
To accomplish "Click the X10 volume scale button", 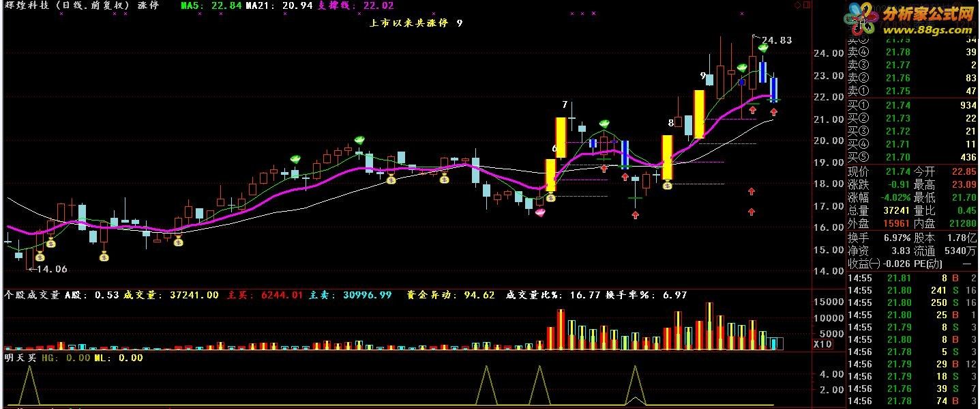I will 823,344.
